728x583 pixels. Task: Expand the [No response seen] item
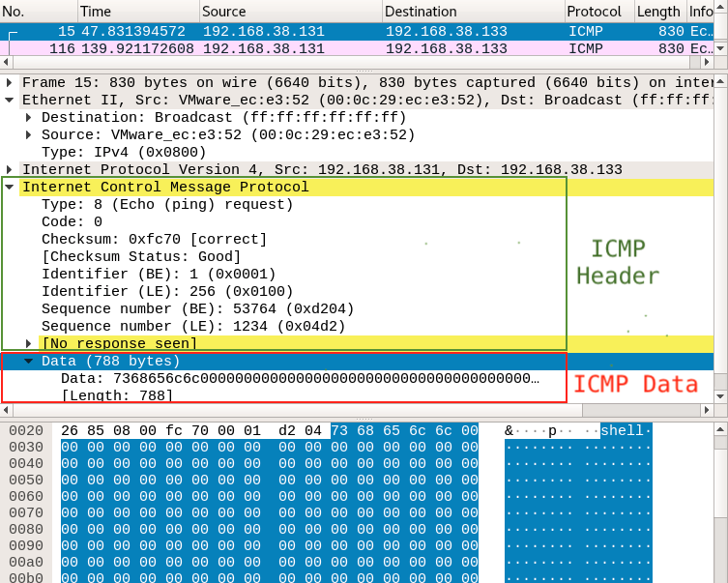click(29, 343)
